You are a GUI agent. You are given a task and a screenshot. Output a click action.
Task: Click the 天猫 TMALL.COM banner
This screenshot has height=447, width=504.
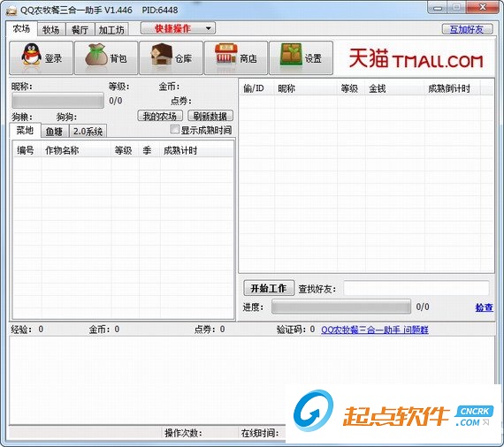[416, 58]
